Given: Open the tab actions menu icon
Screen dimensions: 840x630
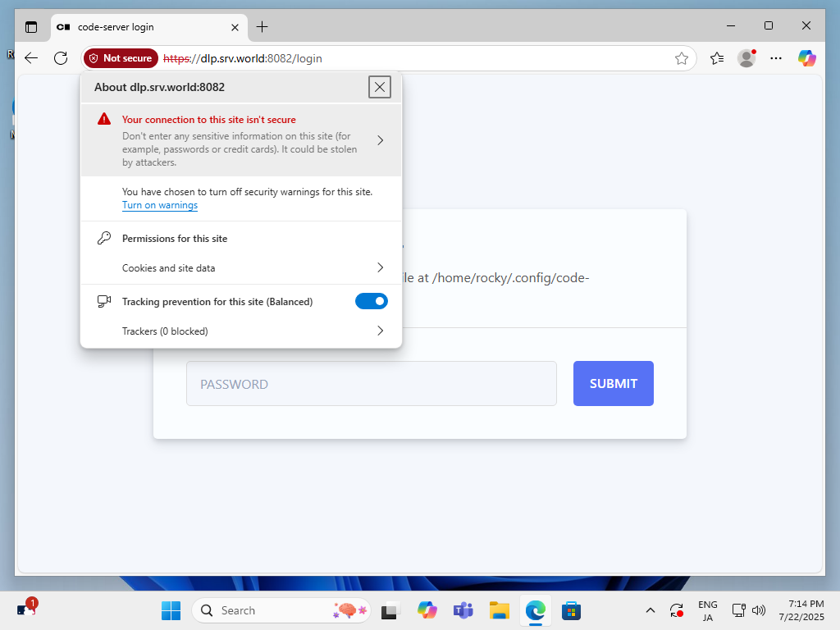Looking at the screenshot, I should tap(31, 27).
